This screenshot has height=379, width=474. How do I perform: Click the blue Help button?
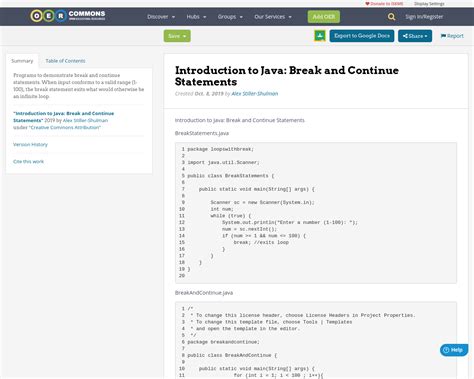(x=454, y=350)
